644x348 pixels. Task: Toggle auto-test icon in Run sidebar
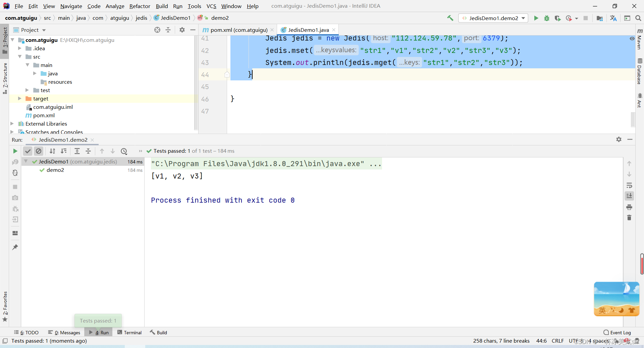(x=15, y=173)
